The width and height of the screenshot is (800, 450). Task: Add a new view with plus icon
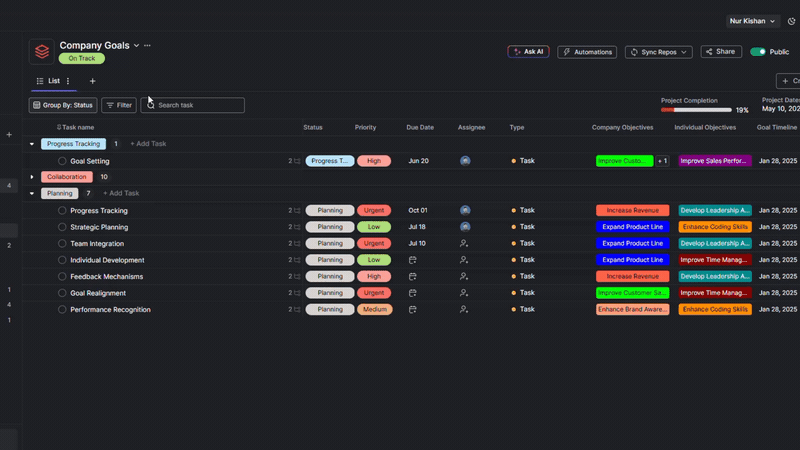[92, 81]
